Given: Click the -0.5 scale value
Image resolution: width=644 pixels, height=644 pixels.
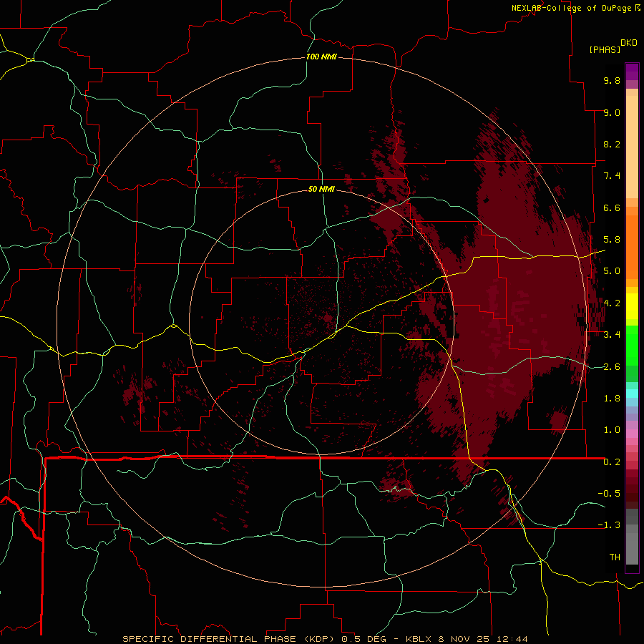Looking at the screenshot, I should [x=609, y=494].
